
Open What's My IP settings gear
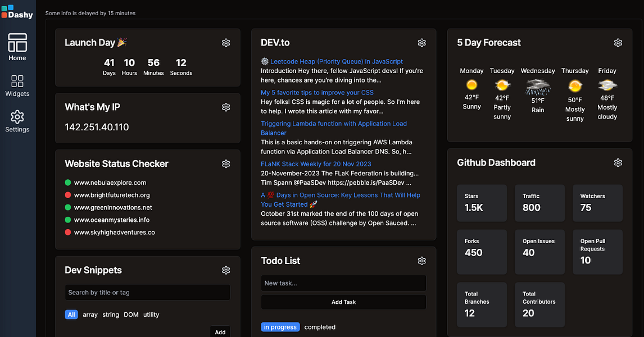pos(226,107)
